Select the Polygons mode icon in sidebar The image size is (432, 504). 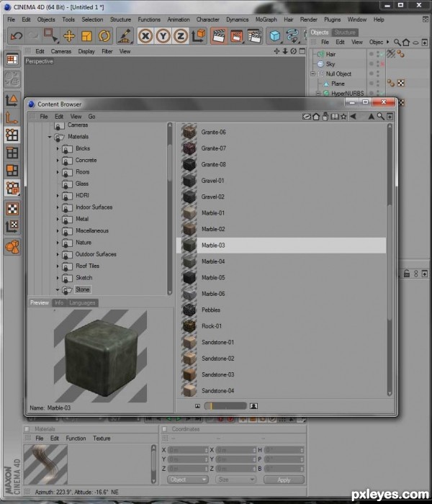pyautogui.click(x=12, y=171)
